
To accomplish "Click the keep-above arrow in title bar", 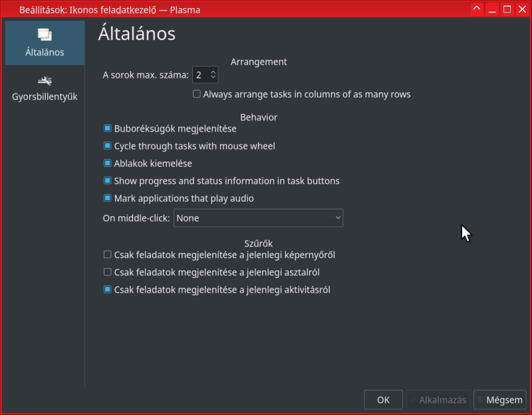I will pyautogui.click(x=476, y=9).
